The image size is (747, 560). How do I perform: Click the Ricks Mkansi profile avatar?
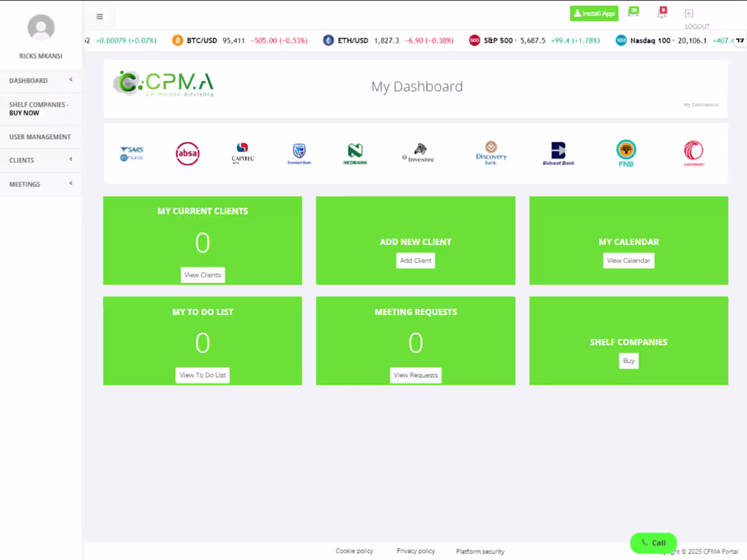click(x=41, y=27)
